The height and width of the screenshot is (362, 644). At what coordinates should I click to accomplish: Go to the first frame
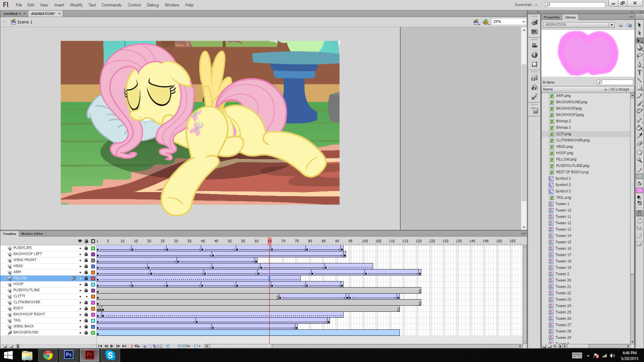tap(100, 346)
